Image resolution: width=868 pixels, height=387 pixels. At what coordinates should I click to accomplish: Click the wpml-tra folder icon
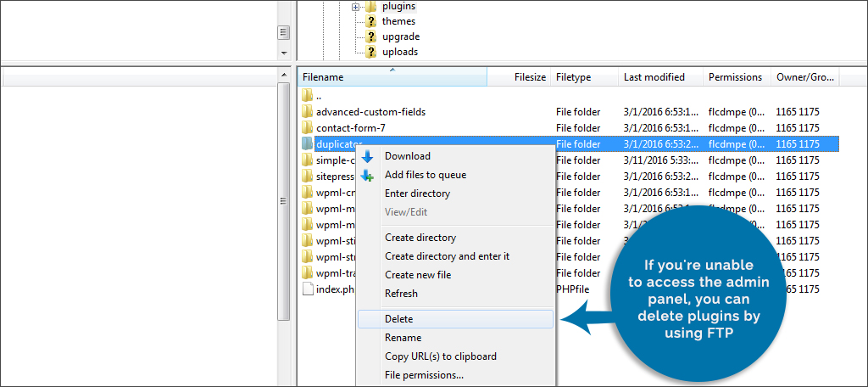coord(307,272)
